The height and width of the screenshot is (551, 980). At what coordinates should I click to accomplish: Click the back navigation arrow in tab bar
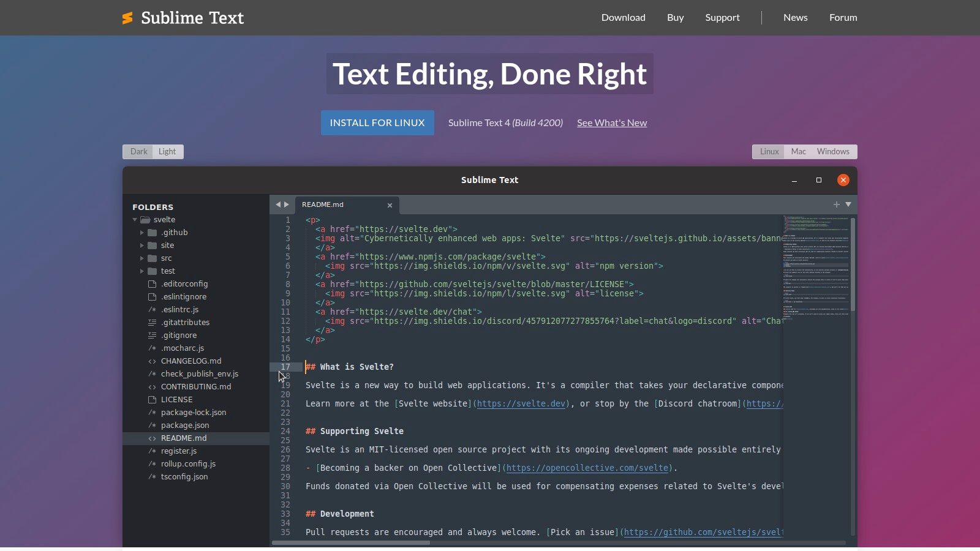coord(277,204)
